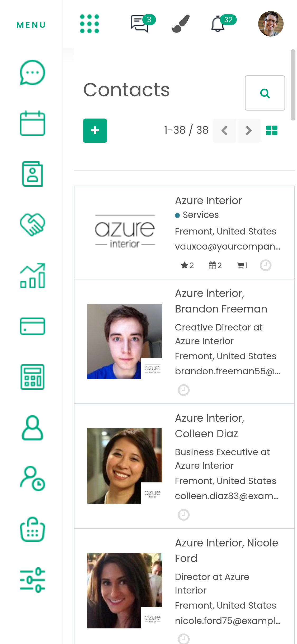Screen dimensions: 297x644
Task: Open the user avatar menu
Action: pos(271,24)
